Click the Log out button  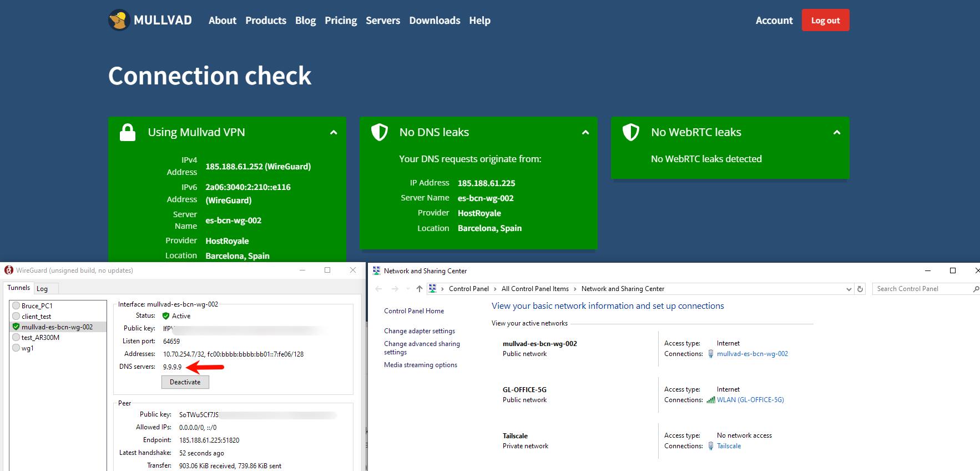click(x=825, y=21)
